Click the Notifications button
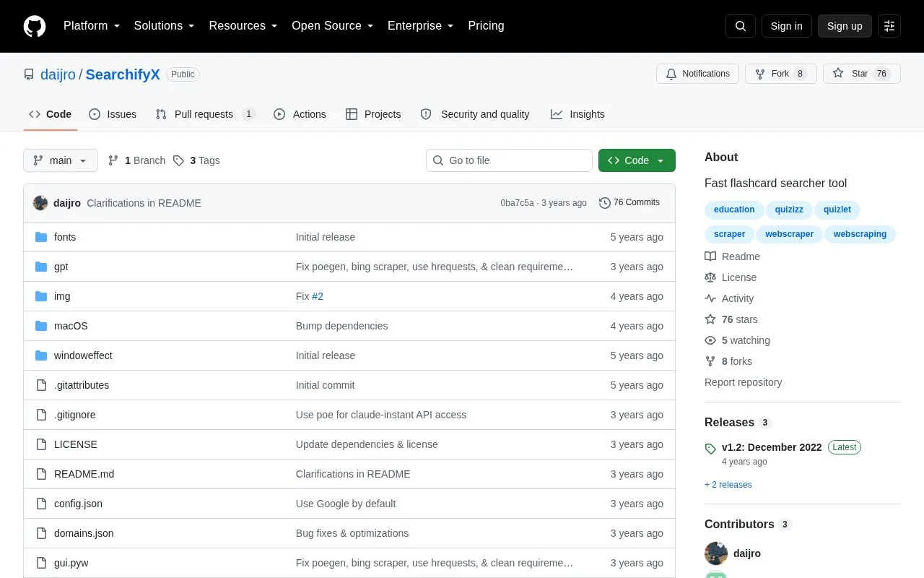The image size is (924, 578). [x=697, y=74]
